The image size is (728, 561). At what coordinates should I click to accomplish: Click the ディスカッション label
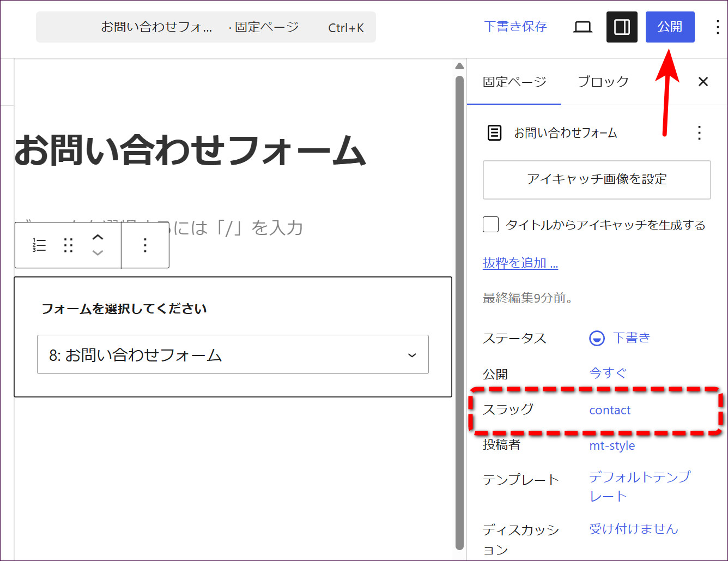coord(521,540)
